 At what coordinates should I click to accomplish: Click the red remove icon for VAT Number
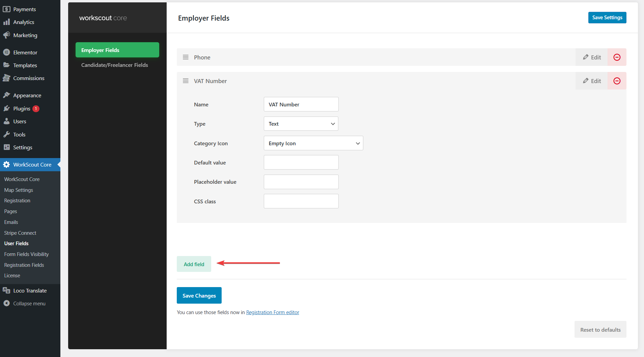617,81
